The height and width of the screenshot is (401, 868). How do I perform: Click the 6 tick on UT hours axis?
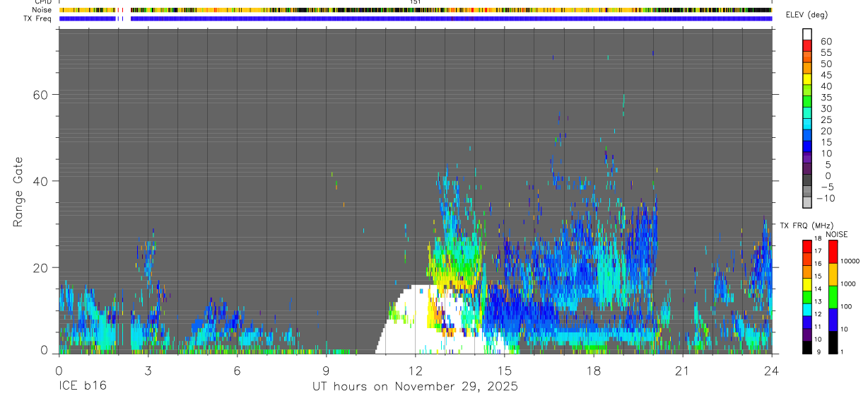(237, 370)
